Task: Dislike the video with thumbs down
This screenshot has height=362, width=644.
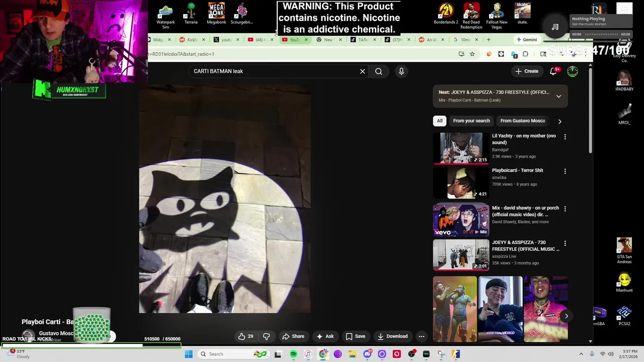Action: point(267,336)
